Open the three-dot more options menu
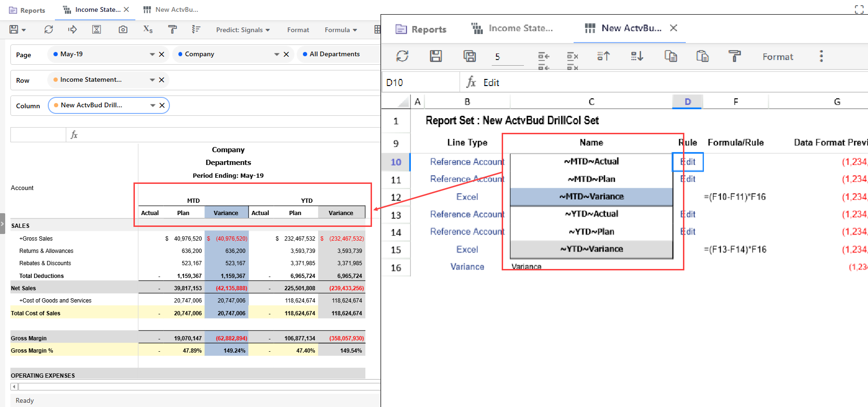The height and width of the screenshot is (407, 868). pos(821,56)
